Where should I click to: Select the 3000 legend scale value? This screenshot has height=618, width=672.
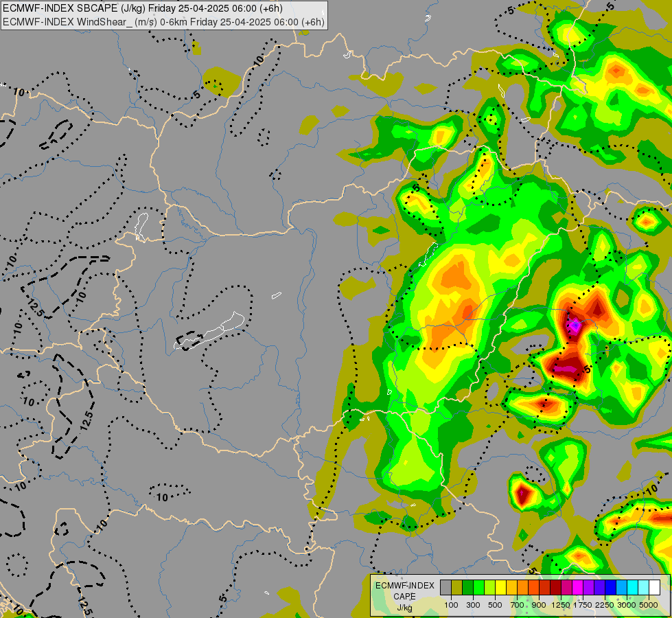627,605
